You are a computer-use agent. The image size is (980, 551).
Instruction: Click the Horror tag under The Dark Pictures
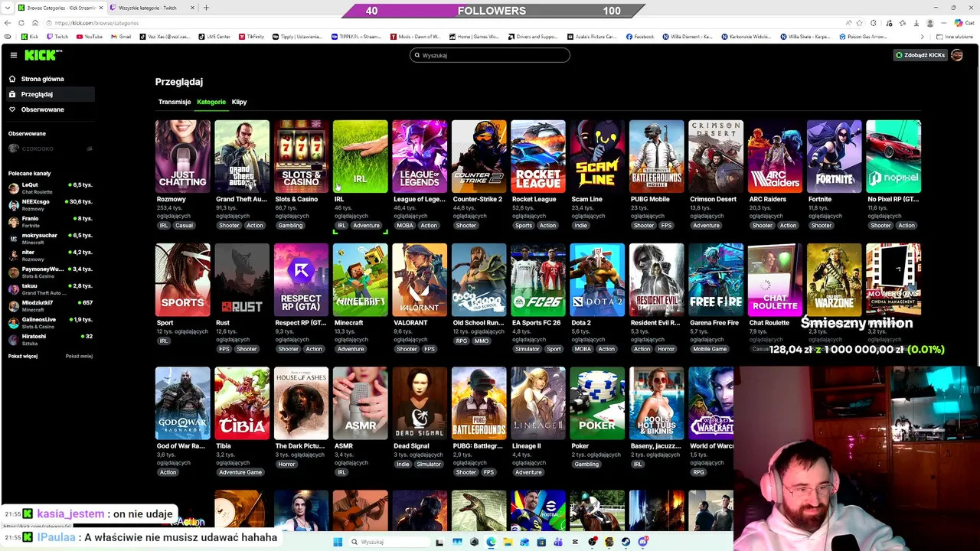[287, 464]
